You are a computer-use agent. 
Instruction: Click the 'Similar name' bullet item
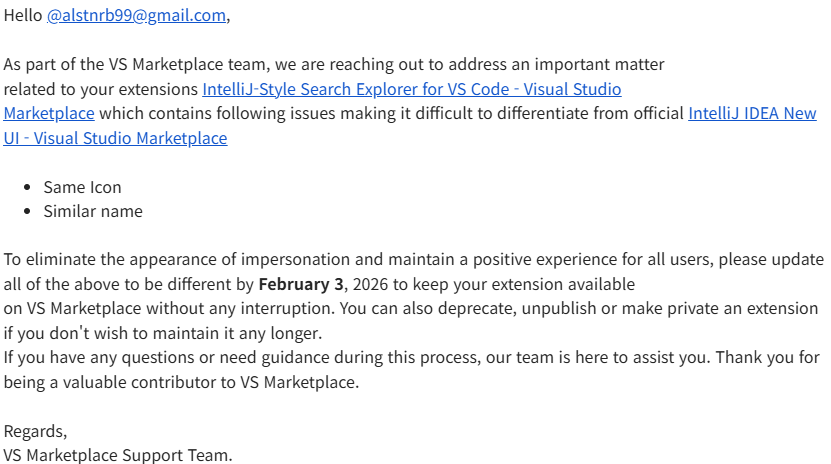click(x=93, y=211)
